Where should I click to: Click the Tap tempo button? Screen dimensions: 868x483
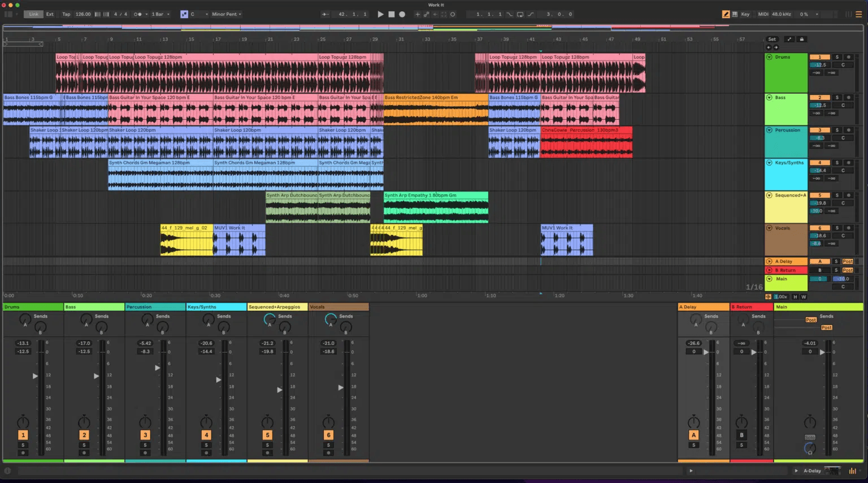(x=66, y=14)
